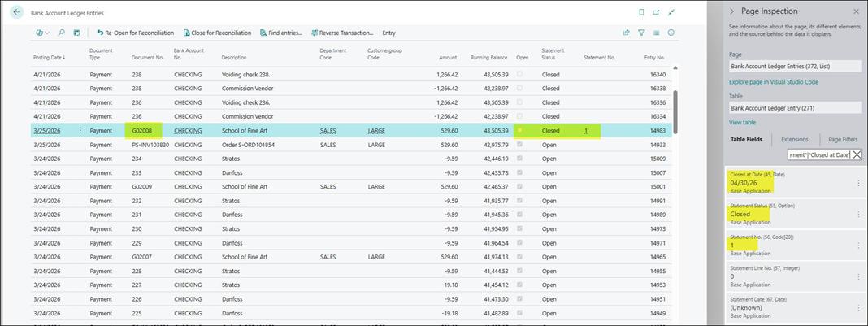This screenshot has height=326, width=868.
Task: Collapse Page Inspection with the chevron arrow
Action: (x=731, y=11)
